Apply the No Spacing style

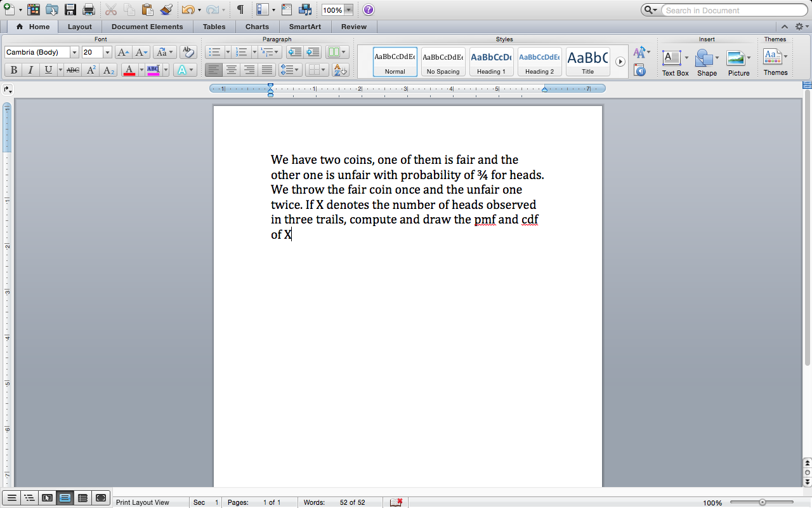point(443,62)
